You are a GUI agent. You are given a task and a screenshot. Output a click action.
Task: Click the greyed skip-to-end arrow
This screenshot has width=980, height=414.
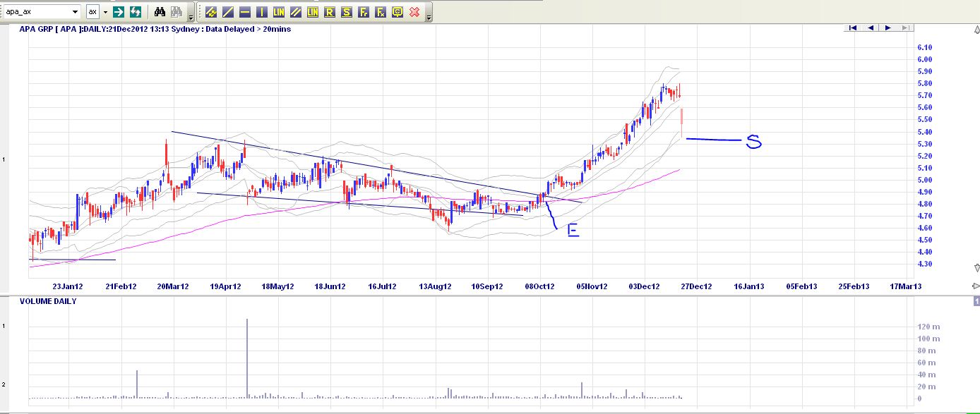coord(905,28)
